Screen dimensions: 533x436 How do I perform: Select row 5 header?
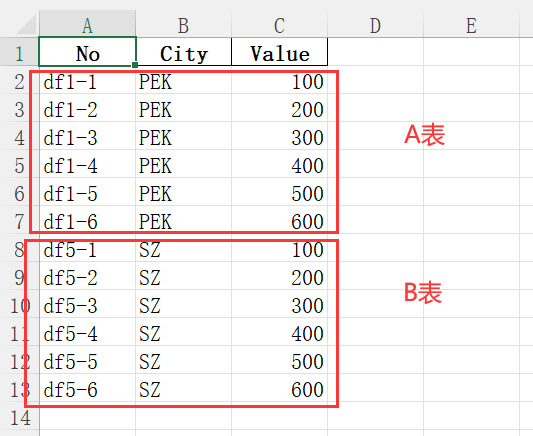tap(19, 164)
